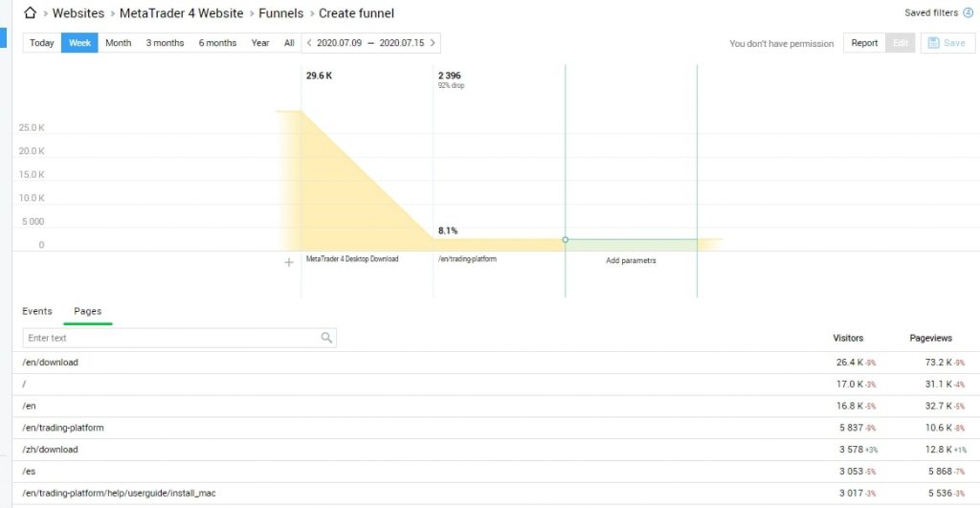
Task: Switch period to Today
Action: 42,42
